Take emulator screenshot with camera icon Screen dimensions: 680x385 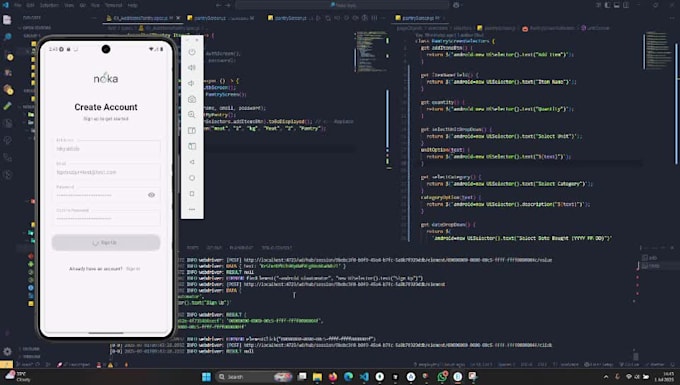[192, 99]
